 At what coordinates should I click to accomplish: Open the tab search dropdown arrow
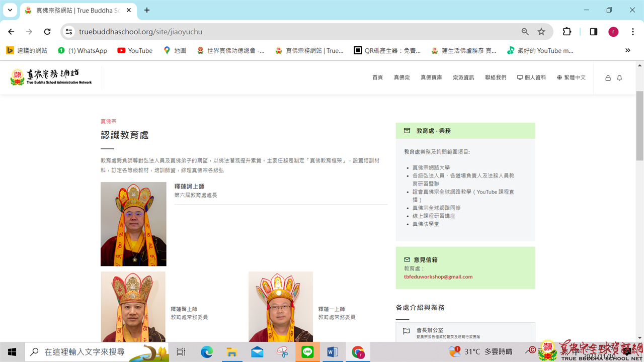tap(10, 10)
